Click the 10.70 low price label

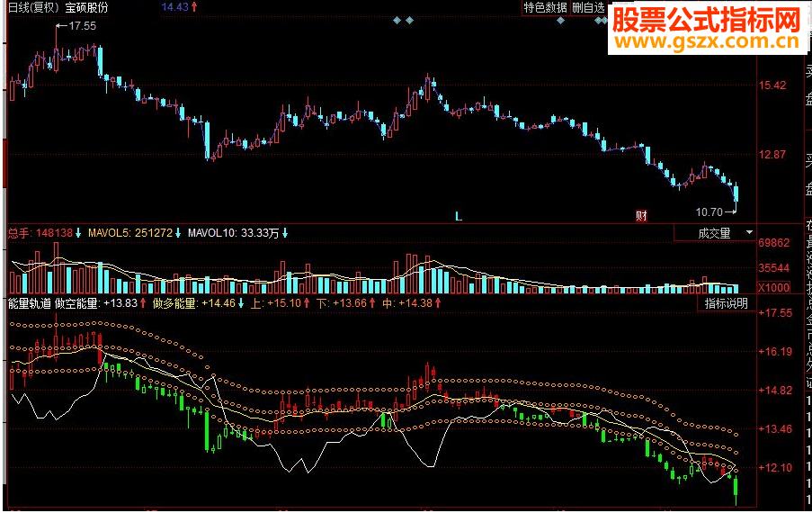click(x=709, y=211)
